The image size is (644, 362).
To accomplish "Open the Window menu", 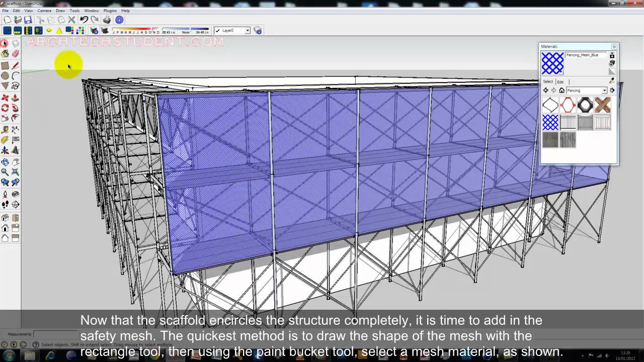I will click(92, 11).
